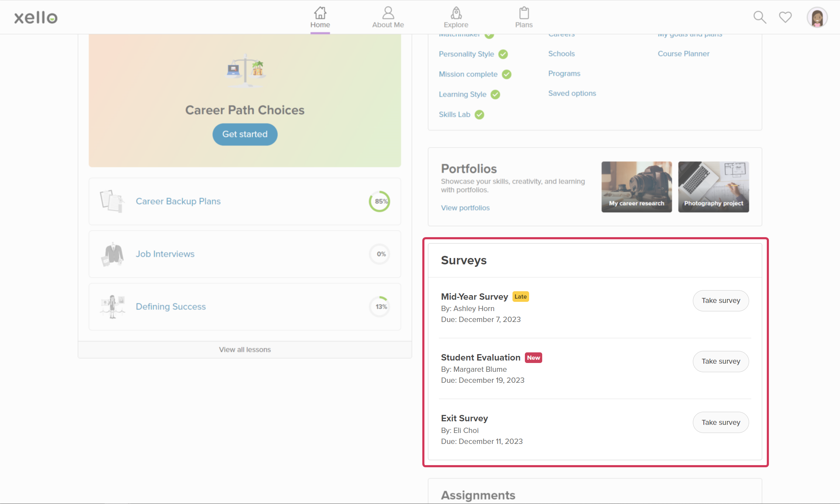This screenshot has height=504, width=840.
Task: Click View portfolios link
Action: coord(465,208)
